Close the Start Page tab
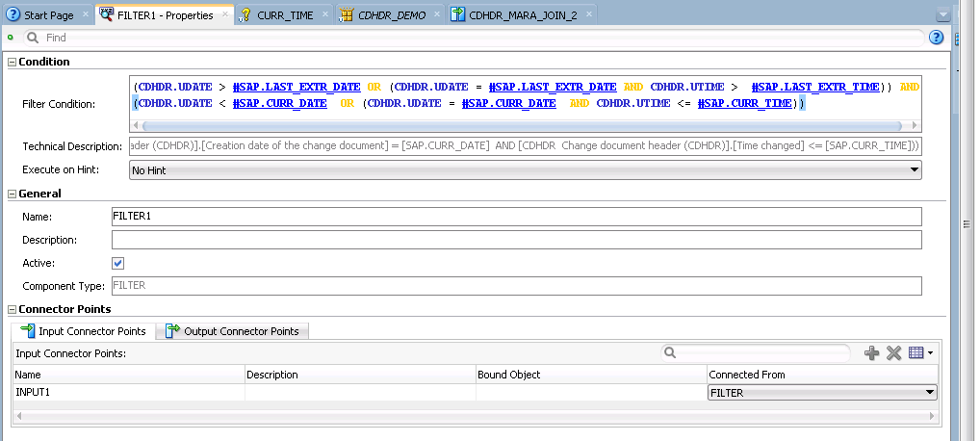The width and height of the screenshot is (980, 441). pyautogui.click(x=86, y=14)
